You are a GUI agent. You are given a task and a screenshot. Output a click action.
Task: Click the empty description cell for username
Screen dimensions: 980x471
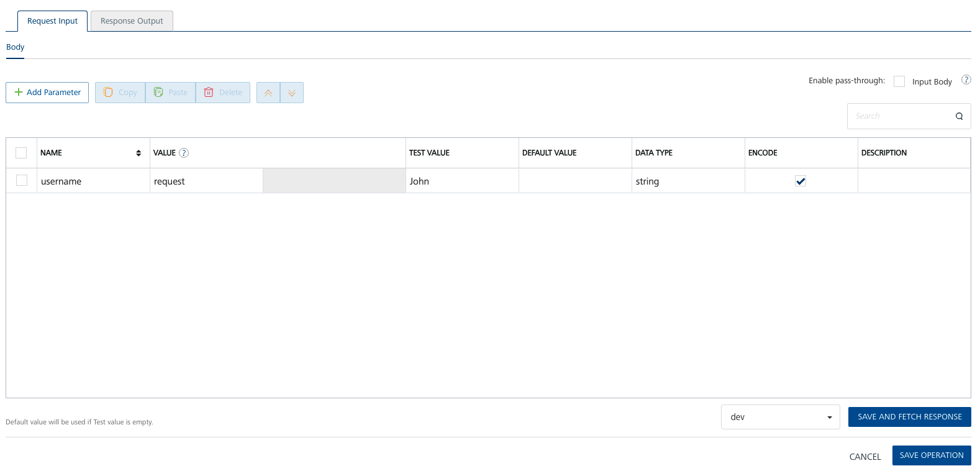[x=914, y=181]
